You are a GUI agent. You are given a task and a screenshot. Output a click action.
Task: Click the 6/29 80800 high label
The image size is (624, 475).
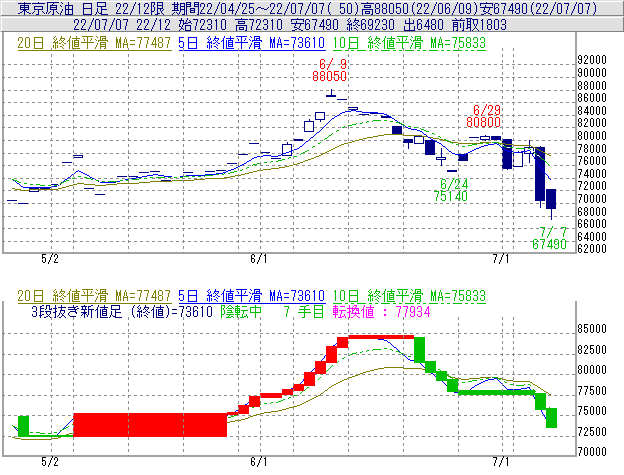point(484,116)
